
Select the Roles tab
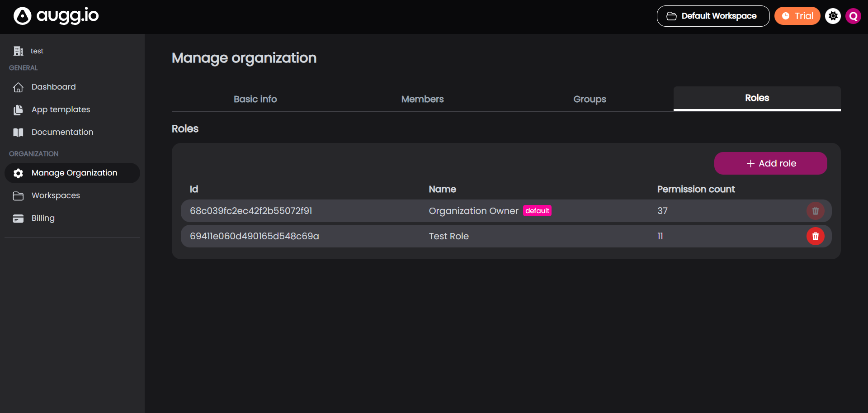pos(757,98)
